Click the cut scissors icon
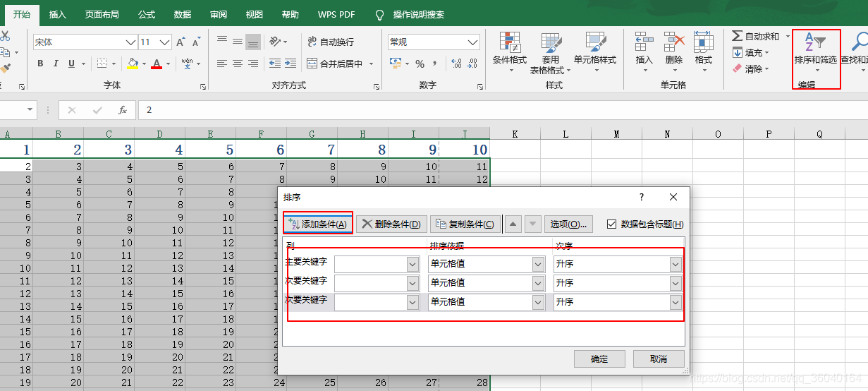This screenshot has width=868, height=391. pyautogui.click(x=5, y=35)
